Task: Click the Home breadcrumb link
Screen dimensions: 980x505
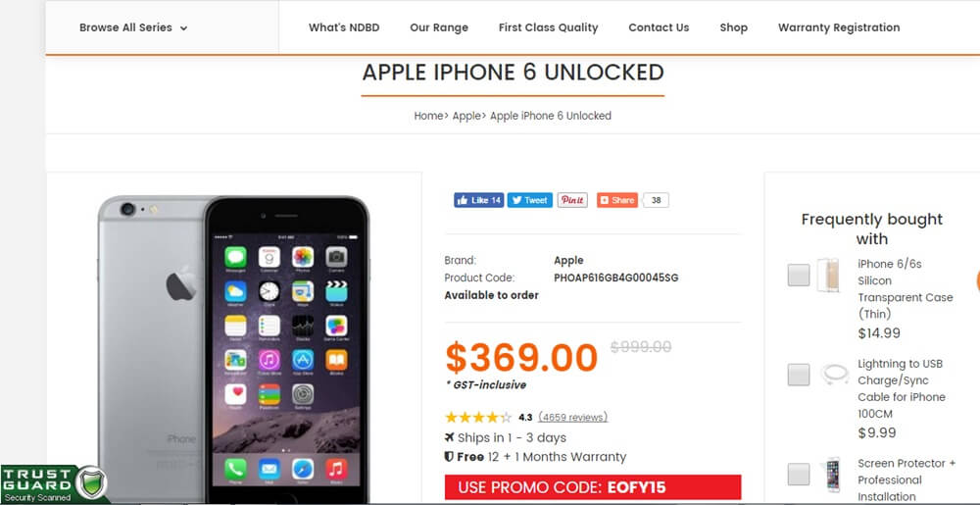Action: (x=428, y=116)
